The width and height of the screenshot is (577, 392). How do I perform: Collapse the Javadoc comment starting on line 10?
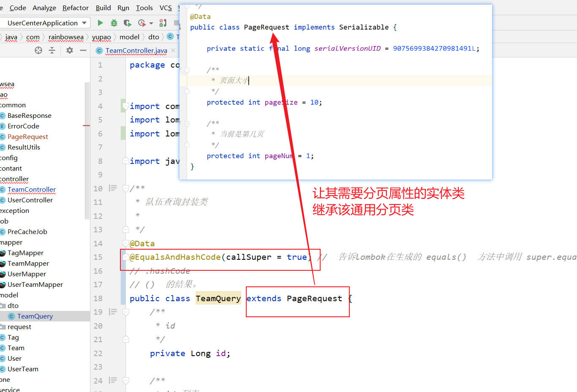pos(125,188)
